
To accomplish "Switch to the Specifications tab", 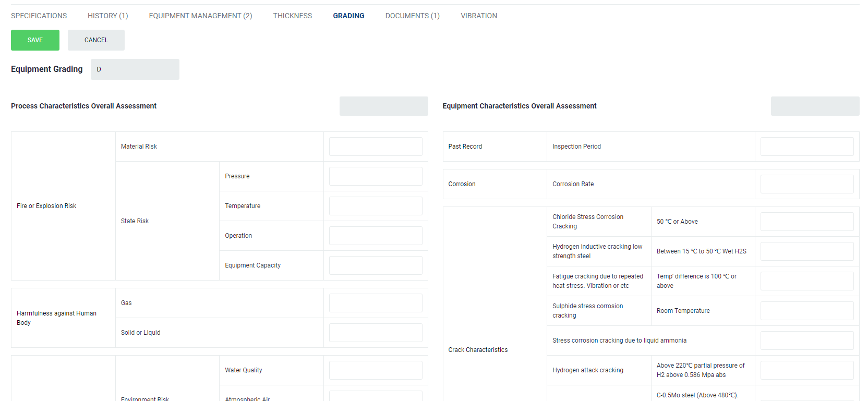I will [39, 16].
